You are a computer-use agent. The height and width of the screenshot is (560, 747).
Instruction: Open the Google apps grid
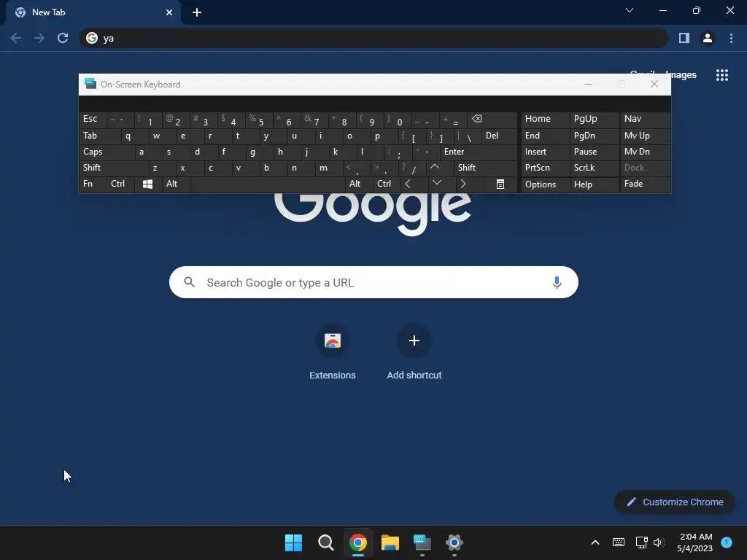tap(722, 75)
